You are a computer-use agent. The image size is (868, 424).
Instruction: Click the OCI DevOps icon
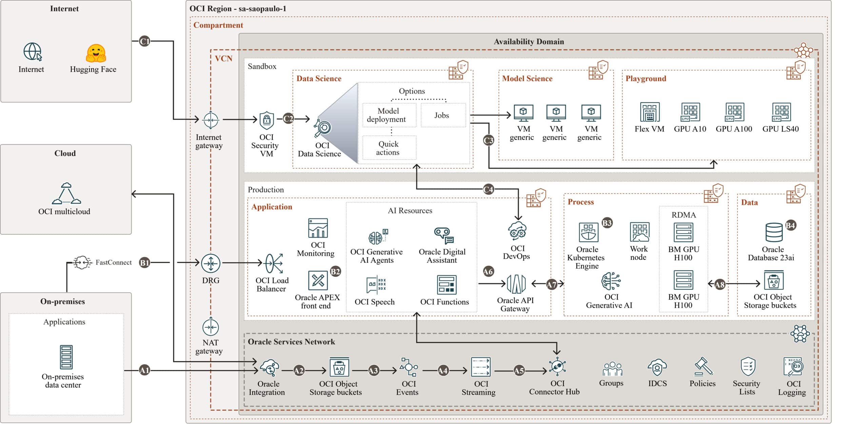(x=517, y=231)
